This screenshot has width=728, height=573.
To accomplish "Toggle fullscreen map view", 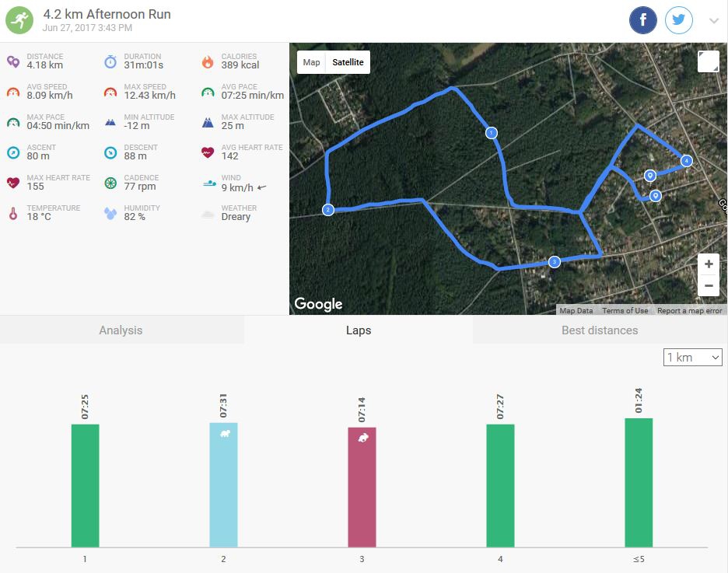I will tap(708, 61).
